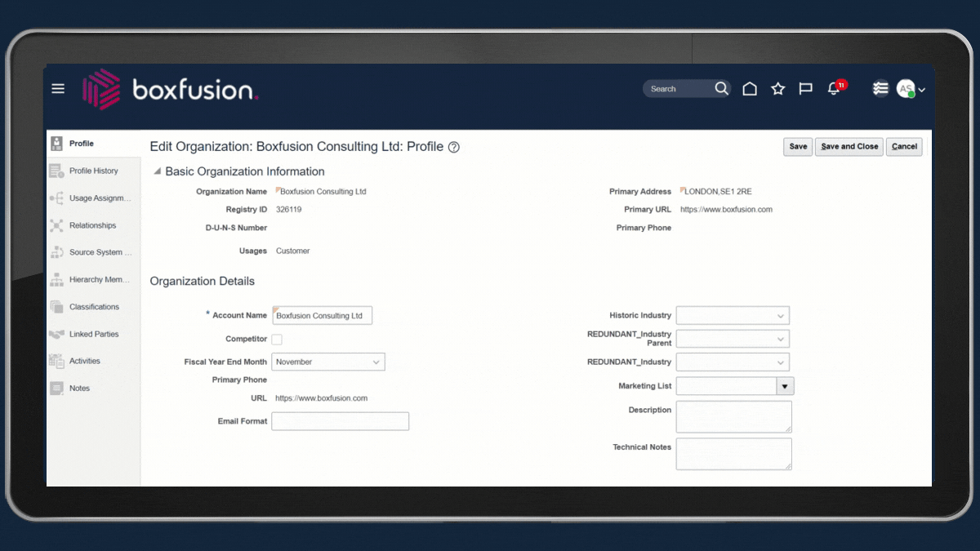Toggle the Competitor checkbox
980x551 pixels.
click(277, 340)
